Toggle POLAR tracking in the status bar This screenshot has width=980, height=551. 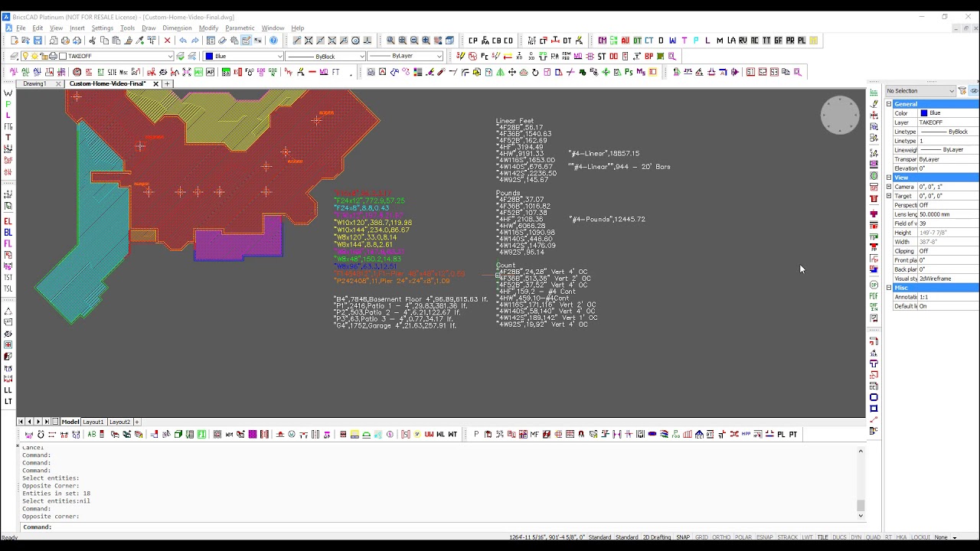[743, 537]
